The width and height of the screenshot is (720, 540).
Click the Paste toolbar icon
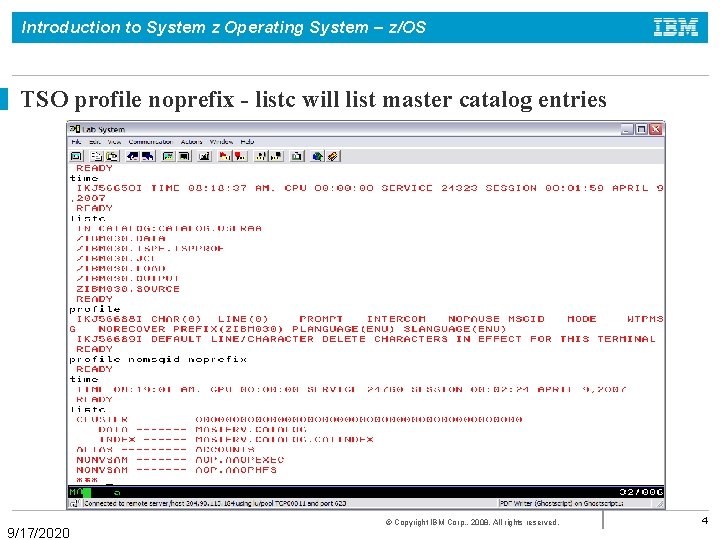(x=112, y=156)
